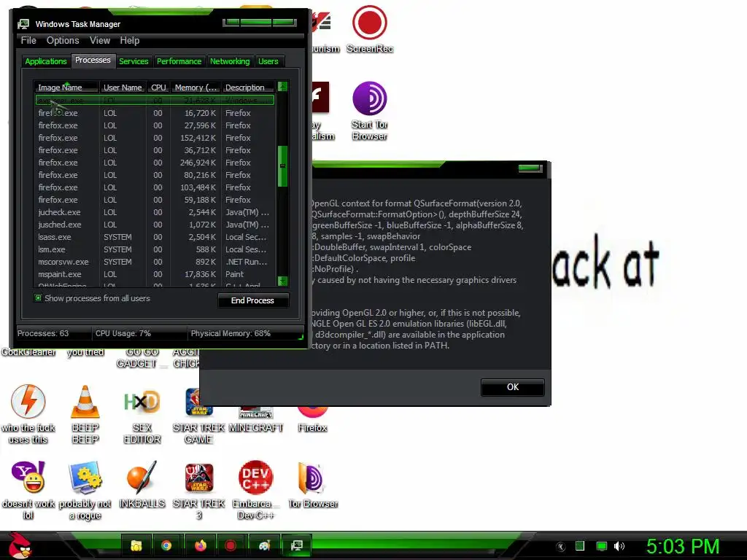The image size is (747, 560).
Task: Open the 'who the fuck uses this' shortcut
Action: pos(28,414)
